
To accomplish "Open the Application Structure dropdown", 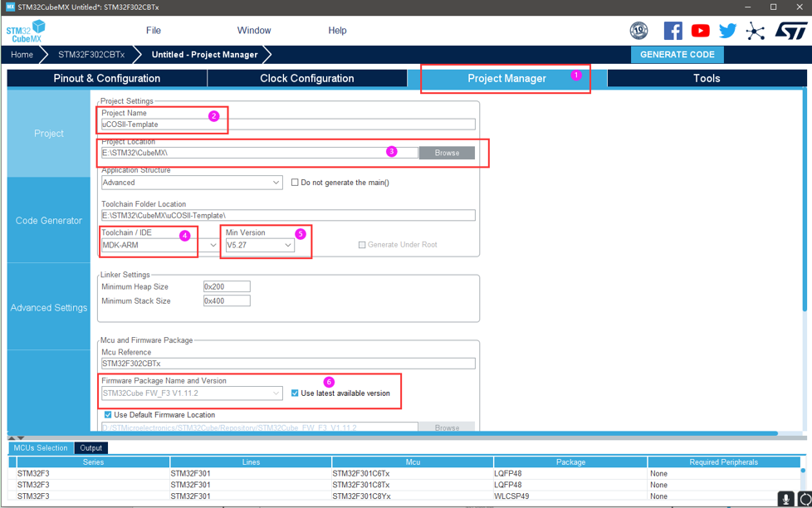I will 192,183.
